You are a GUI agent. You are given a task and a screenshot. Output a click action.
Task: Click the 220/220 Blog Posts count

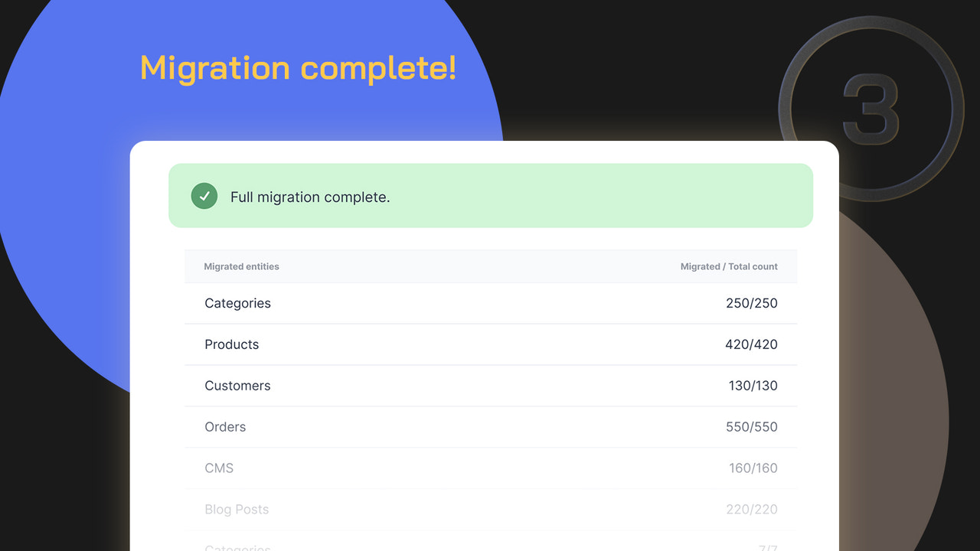click(753, 509)
